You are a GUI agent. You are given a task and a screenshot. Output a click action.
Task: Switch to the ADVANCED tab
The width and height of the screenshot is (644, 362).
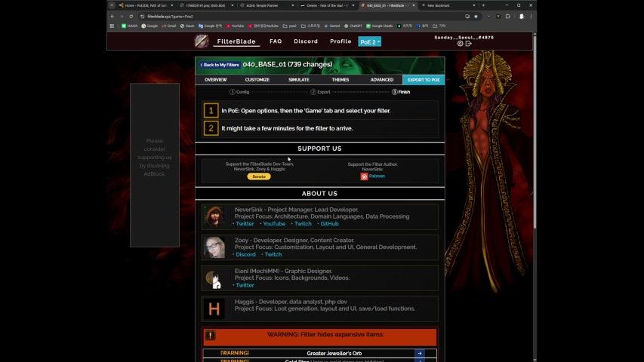[381, 80]
